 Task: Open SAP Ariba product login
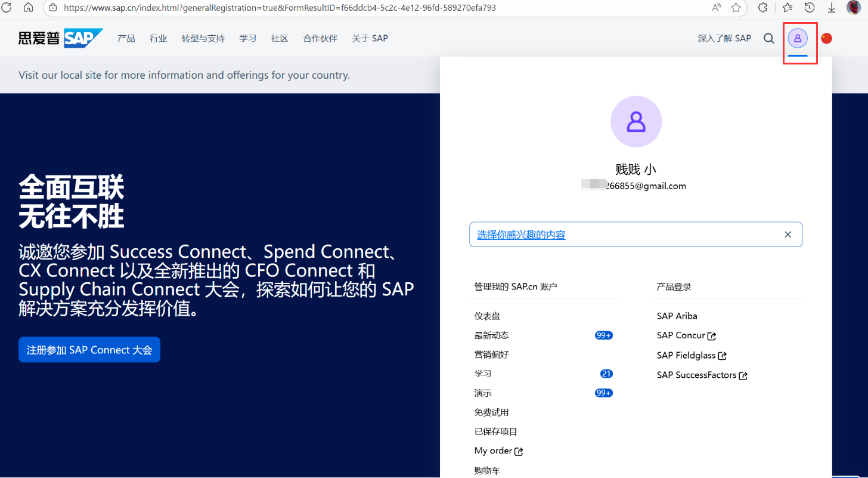[x=677, y=316]
